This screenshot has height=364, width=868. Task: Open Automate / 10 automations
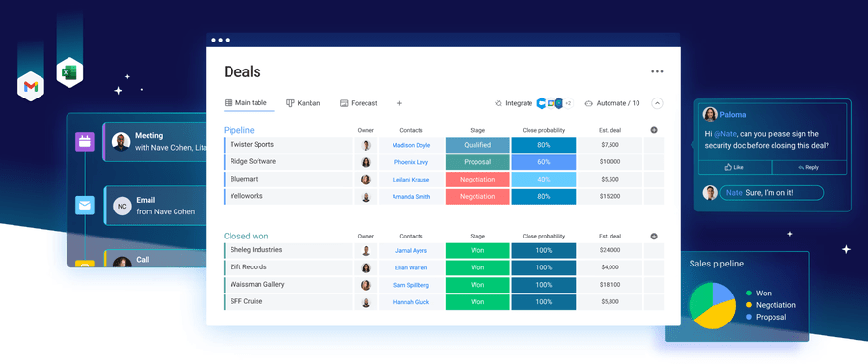[x=612, y=103]
